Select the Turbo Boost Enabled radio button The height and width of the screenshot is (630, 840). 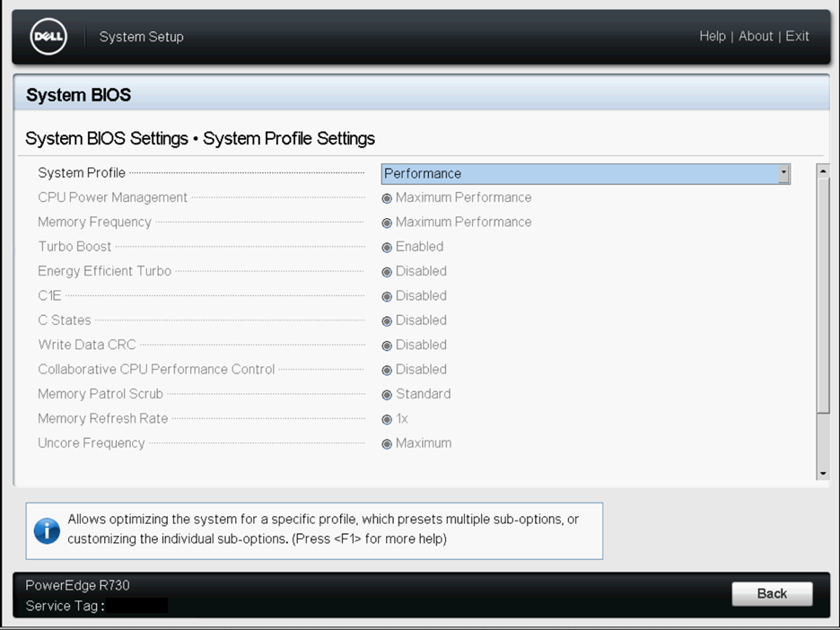(x=387, y=248)
